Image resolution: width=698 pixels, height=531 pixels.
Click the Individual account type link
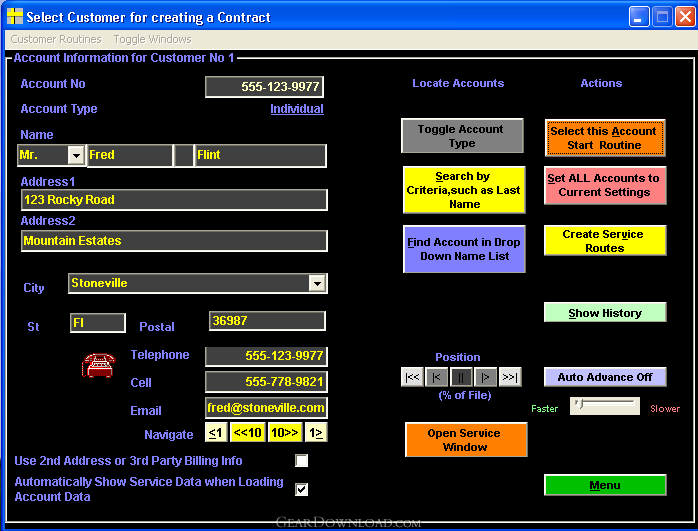pos(297,109)
